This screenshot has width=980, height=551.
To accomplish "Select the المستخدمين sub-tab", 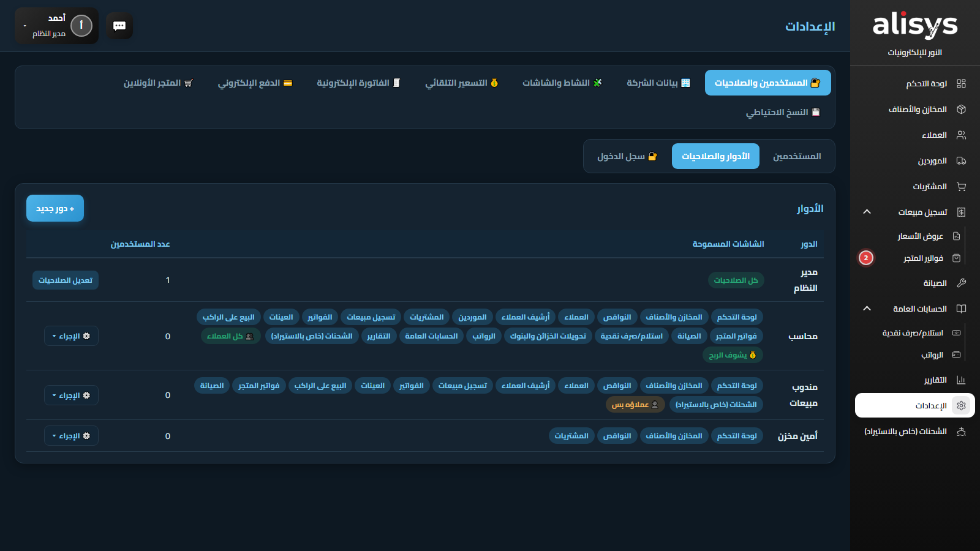I will 797,156.
